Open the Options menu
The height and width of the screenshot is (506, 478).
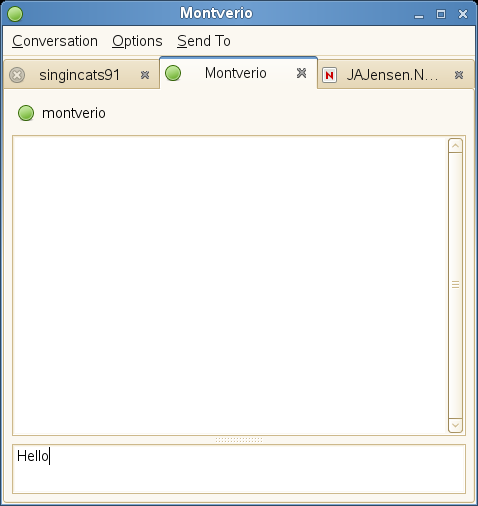click(137, 41)
